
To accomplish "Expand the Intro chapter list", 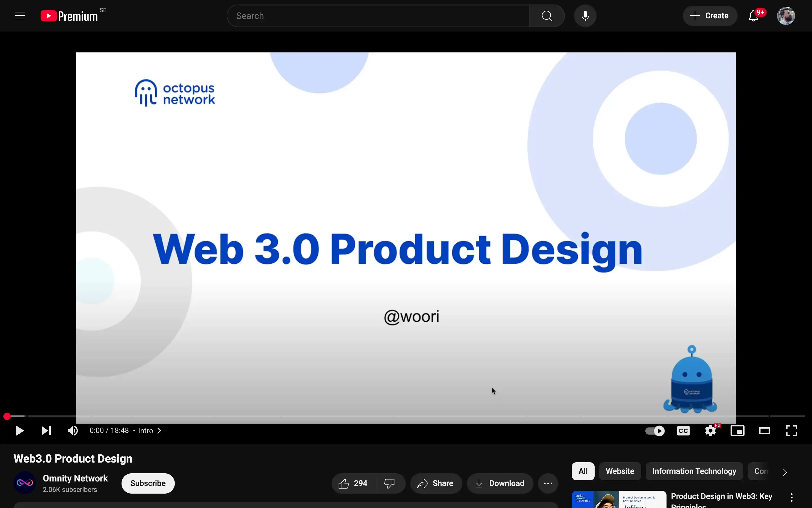I will (150, 431).
